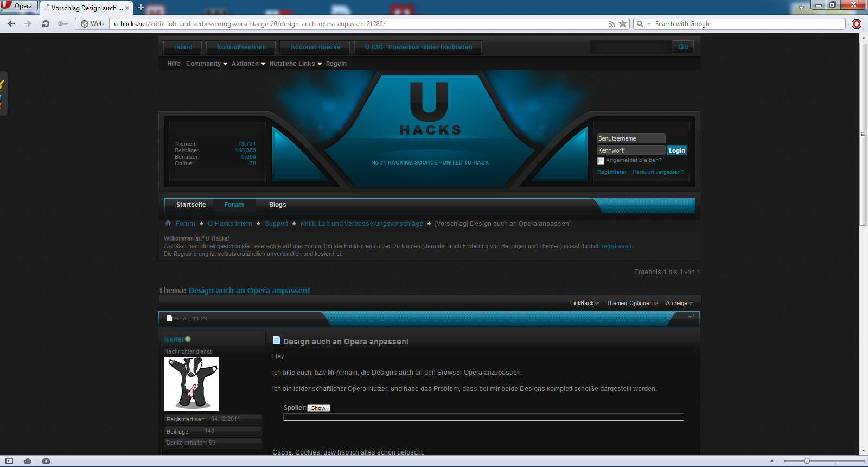Open the Anzeige dropdown
Screen dimensions: 868x467
click(679, 303)
